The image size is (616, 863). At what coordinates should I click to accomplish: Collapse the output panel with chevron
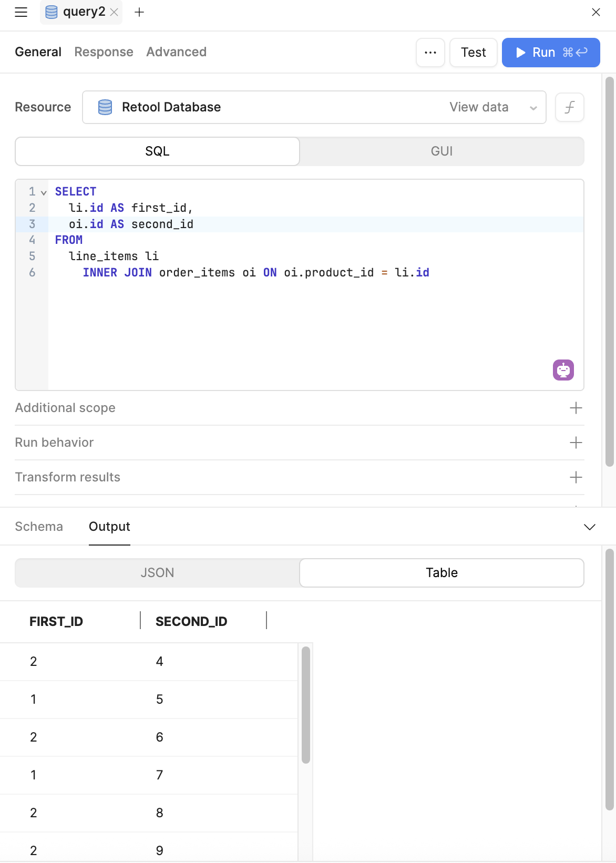click(589, 527)
